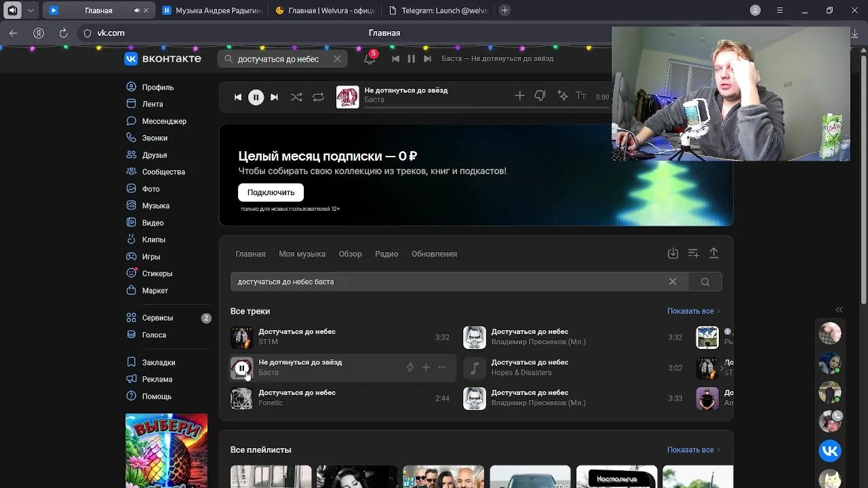
Task: Click the create playlist icon
Action: [693, 253]
